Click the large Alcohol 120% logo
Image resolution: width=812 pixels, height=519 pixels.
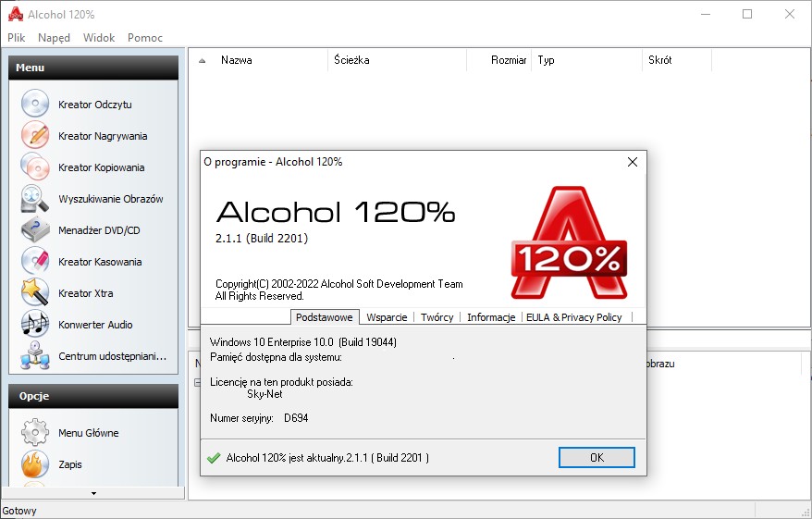[569, 243]
